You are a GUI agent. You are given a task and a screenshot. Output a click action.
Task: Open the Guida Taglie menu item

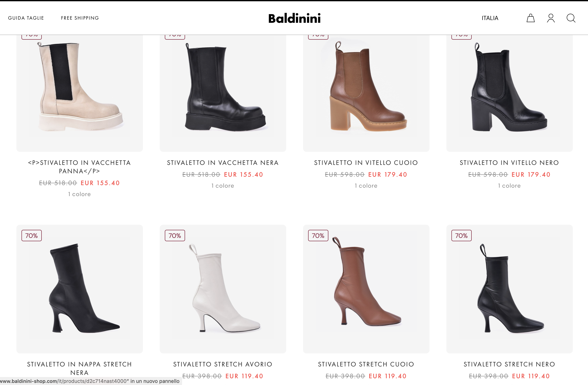click(26, 18)
